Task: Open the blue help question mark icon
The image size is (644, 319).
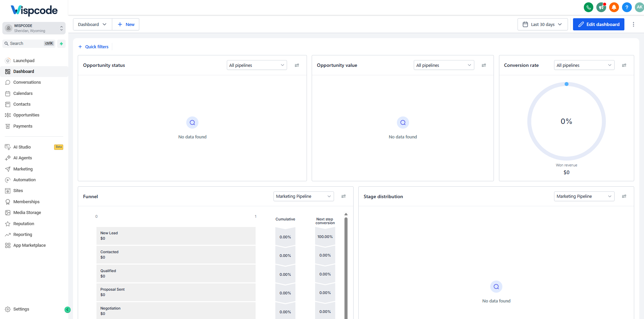Action: [627, 7]
